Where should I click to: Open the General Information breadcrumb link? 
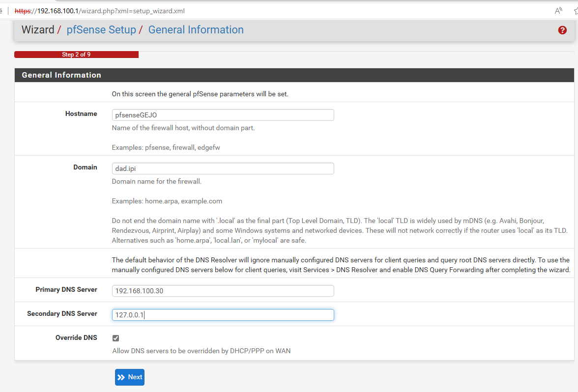click(x=196, y=30)
